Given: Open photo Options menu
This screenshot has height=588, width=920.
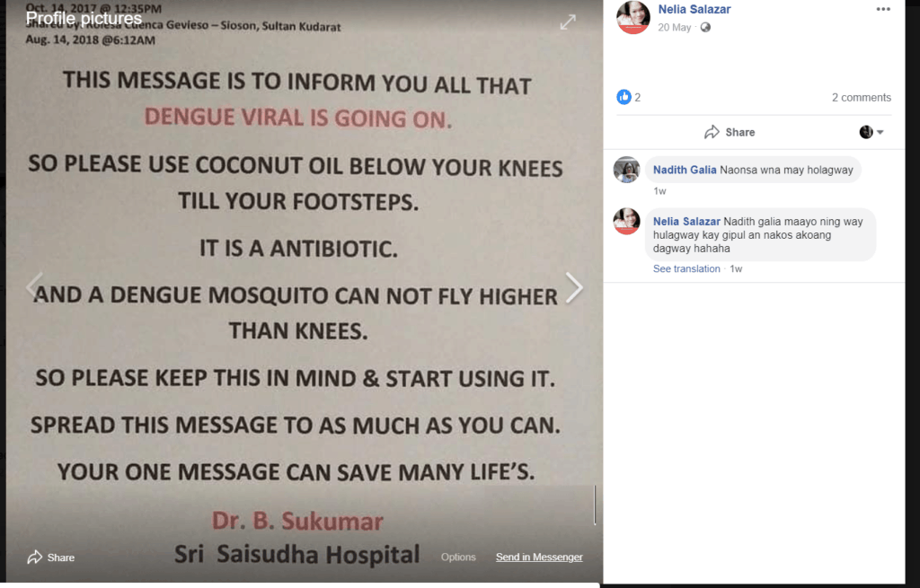Looking at the screenshot, I should tap(458, 557).
